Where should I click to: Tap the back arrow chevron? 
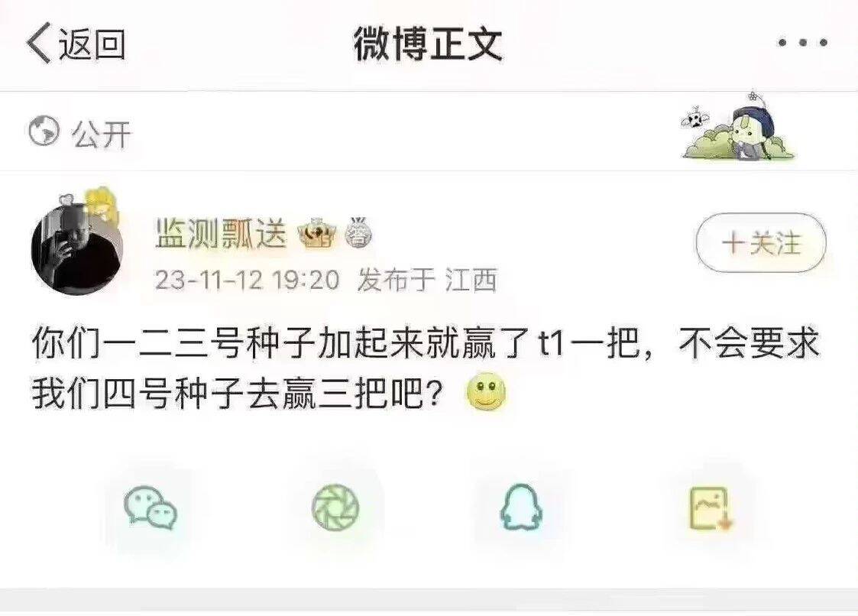[38, 43]
